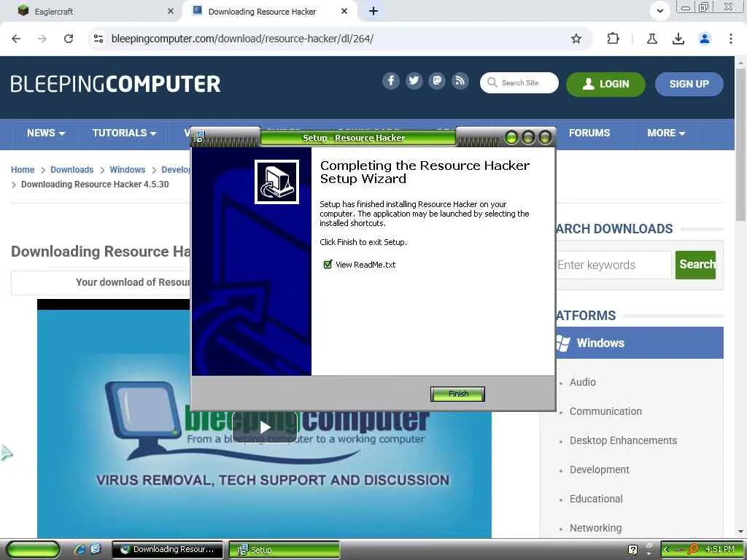Go back in browser history
The width and height of the screenshot is (747, 560).
pos(16,39)
